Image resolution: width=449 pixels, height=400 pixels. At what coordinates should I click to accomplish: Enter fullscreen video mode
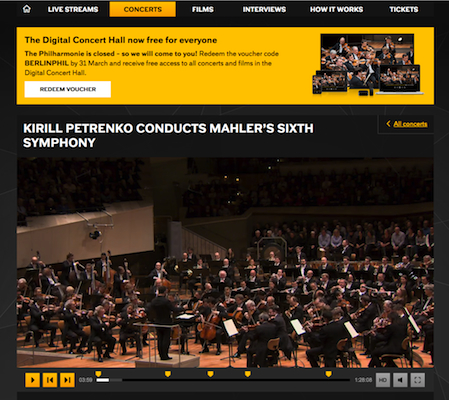(417, 380)
